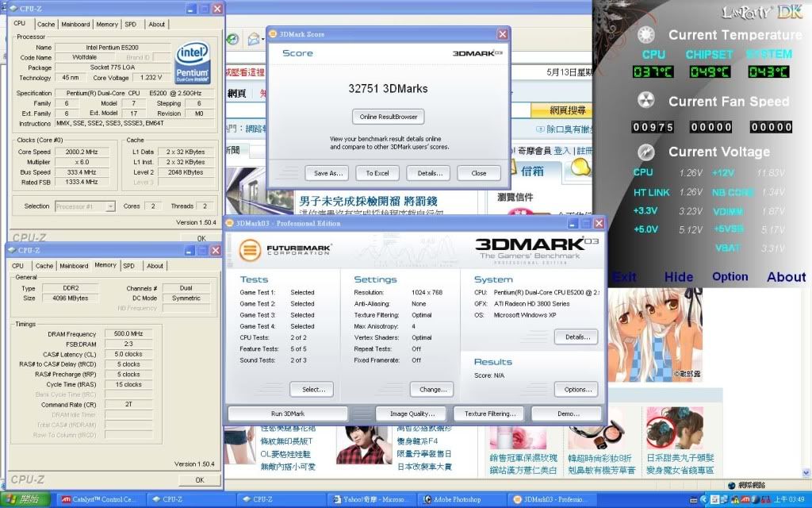
Task: Click Demo button in 3DMark03
Action: click(568, 414)
